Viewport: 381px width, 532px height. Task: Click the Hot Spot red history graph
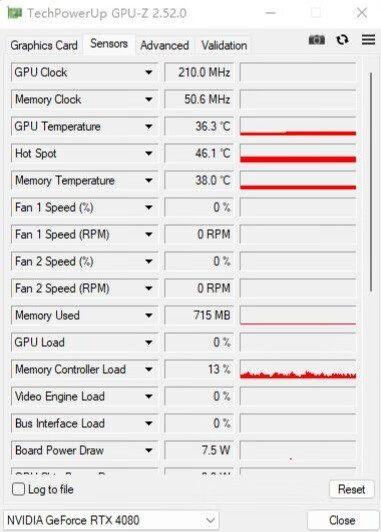(x=298, y=153)
